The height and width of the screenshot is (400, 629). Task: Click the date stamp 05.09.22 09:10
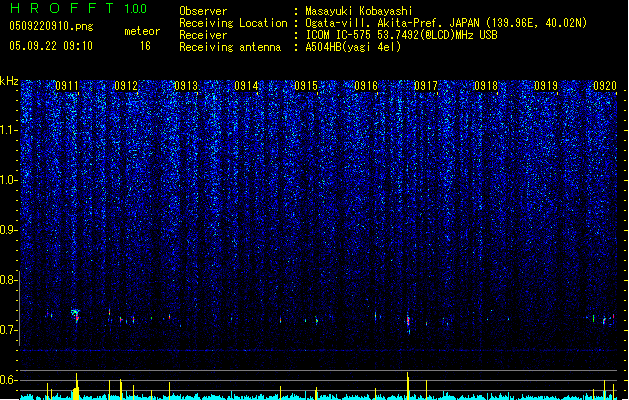tap(51, 46)
